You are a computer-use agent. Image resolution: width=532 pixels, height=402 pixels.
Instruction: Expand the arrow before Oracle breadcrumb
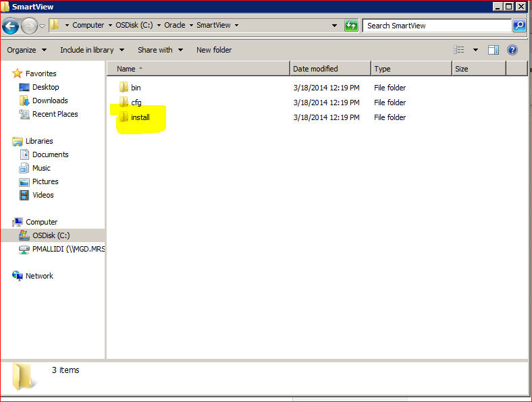click(159, 25)
